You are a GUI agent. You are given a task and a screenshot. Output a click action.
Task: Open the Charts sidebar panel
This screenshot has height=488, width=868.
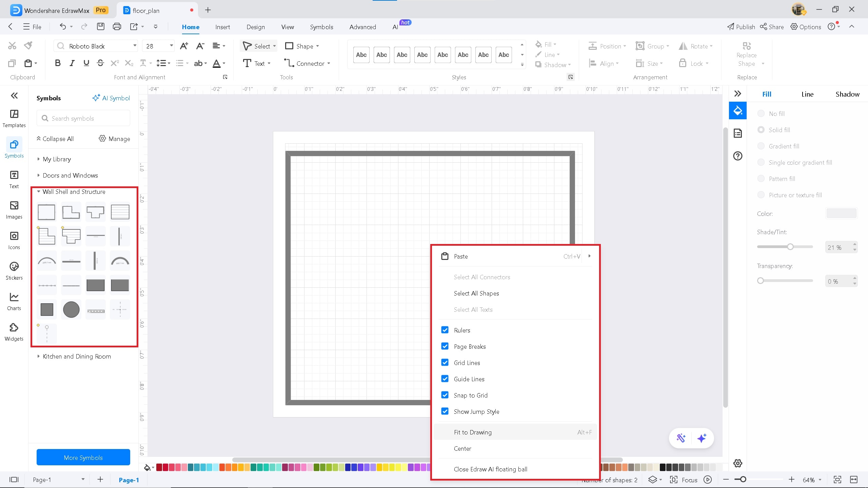click(x=14, y=302)
